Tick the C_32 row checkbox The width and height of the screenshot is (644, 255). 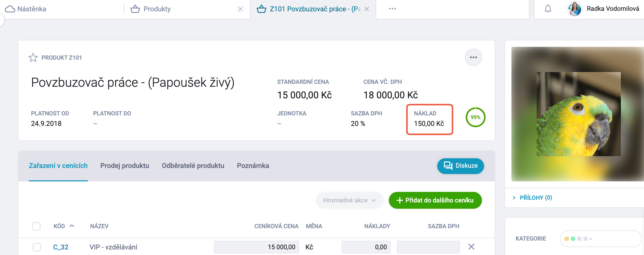tap(37, 247)
